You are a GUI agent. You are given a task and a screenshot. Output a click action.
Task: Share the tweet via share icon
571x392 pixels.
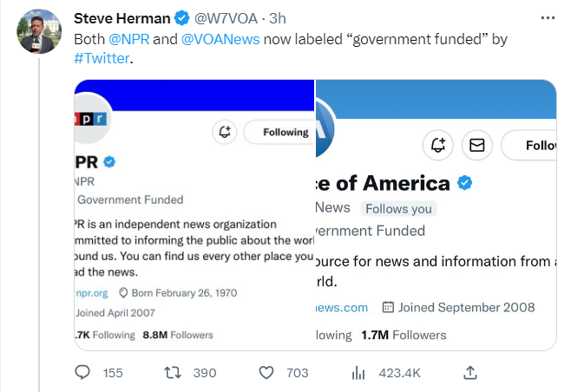470,372
